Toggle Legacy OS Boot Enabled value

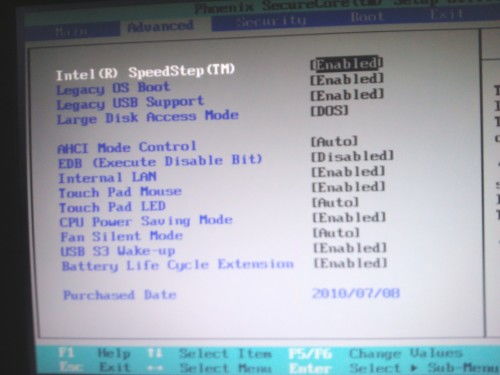coord(347,79)
